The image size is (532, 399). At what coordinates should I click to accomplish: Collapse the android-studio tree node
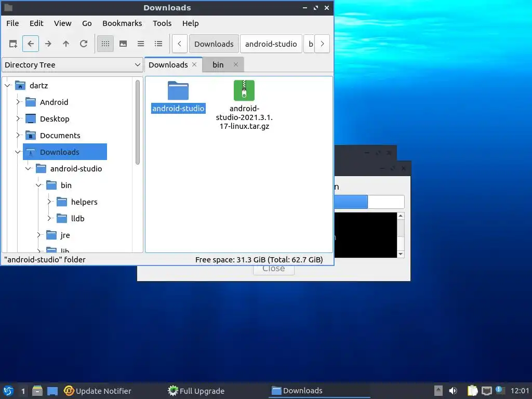(29, 168)
